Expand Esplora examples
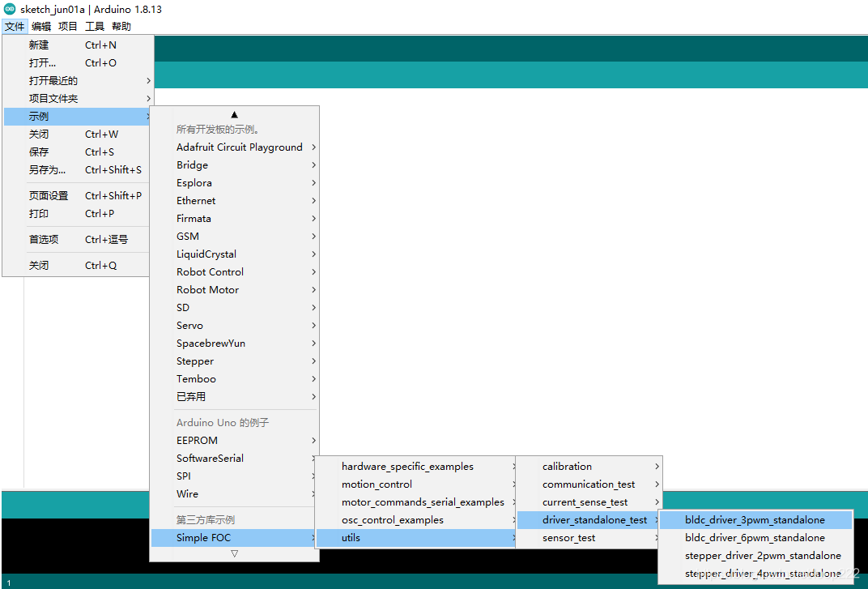The height and width of the screenshot is (589, 868). (x=234, y=182)
